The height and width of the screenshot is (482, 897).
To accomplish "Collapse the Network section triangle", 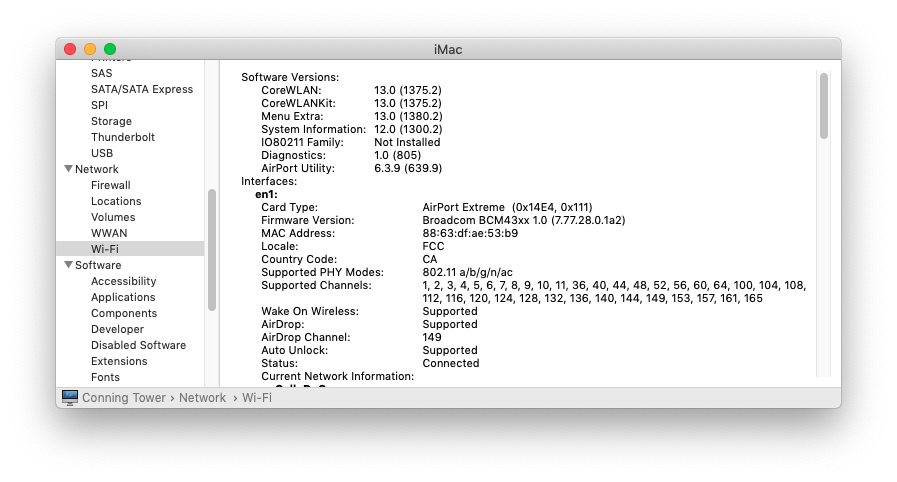I will [x=69, y=169].
